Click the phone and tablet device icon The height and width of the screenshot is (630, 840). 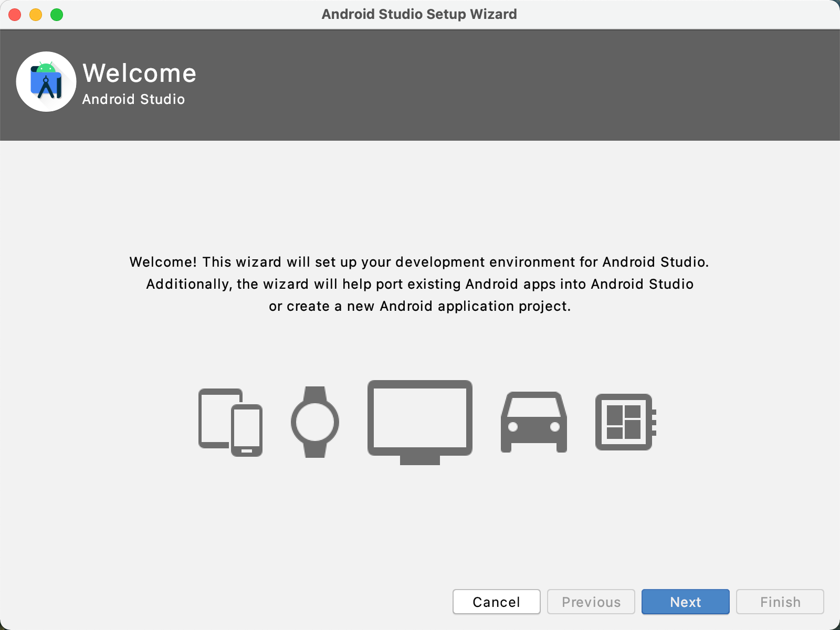tap(230, 422)
